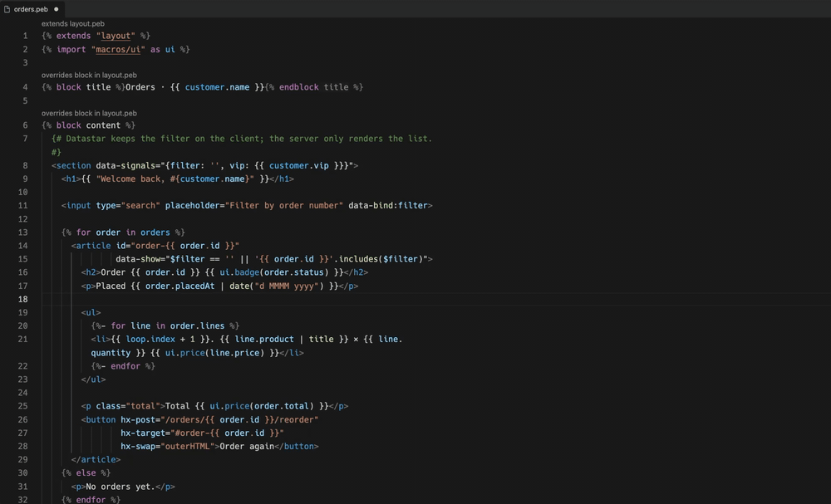Click 'data-bind:filter' attribute on input
Screen dimensions: 831x504
tap(388, 205)
